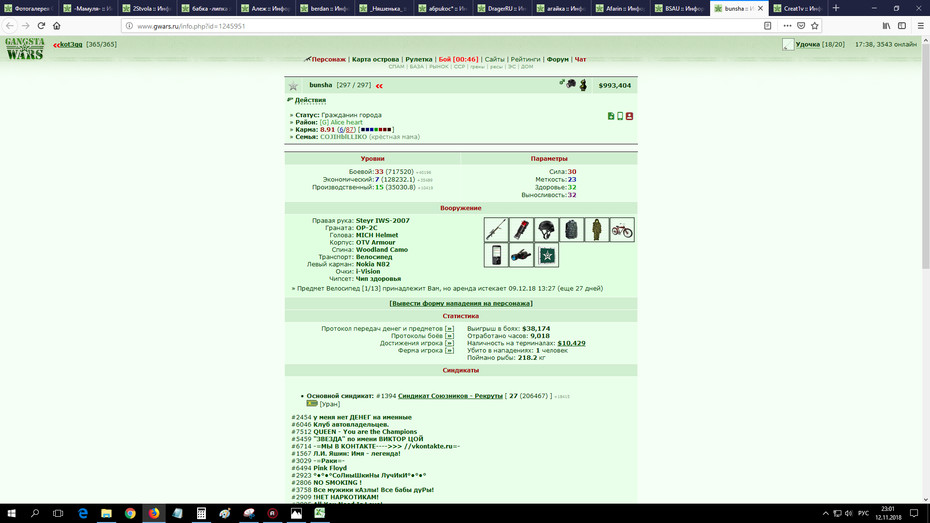Open File Explorer from the taskbar

pyautogui.click(x=106, y=514)
